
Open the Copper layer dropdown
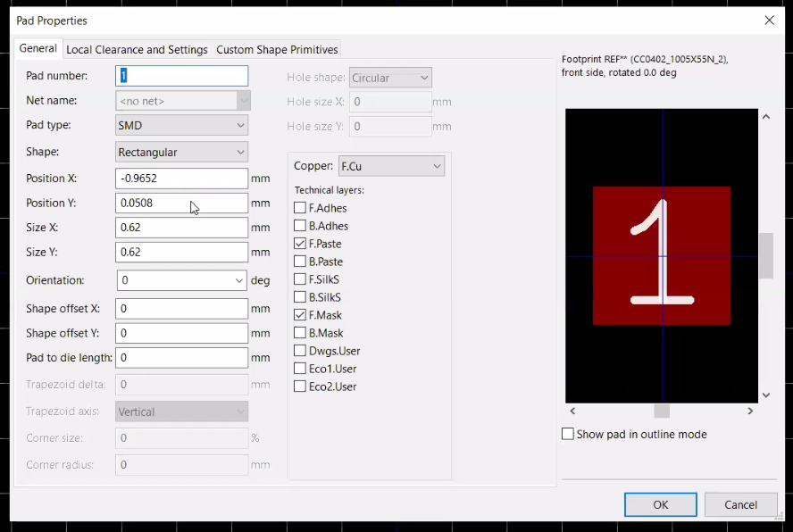391,166
